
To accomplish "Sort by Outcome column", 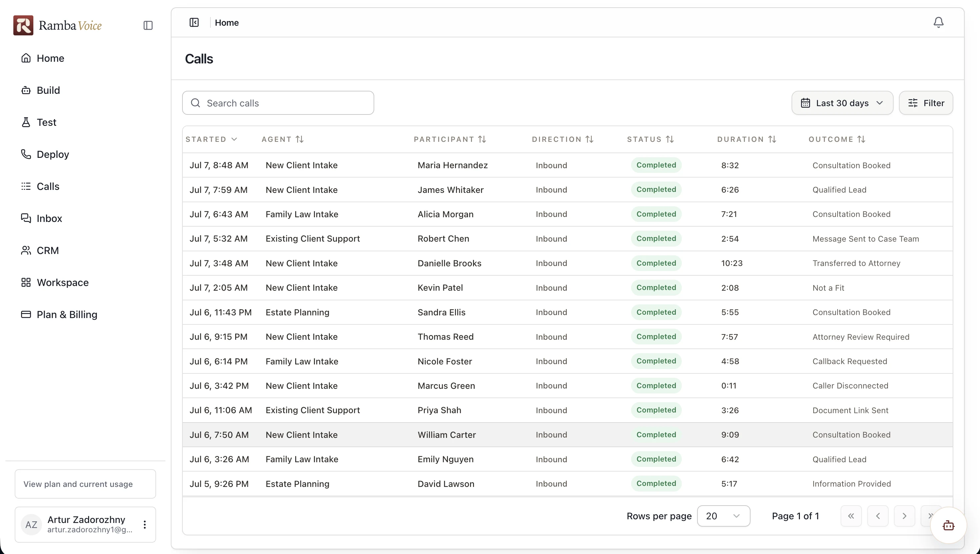I will [x=837, y=140].
